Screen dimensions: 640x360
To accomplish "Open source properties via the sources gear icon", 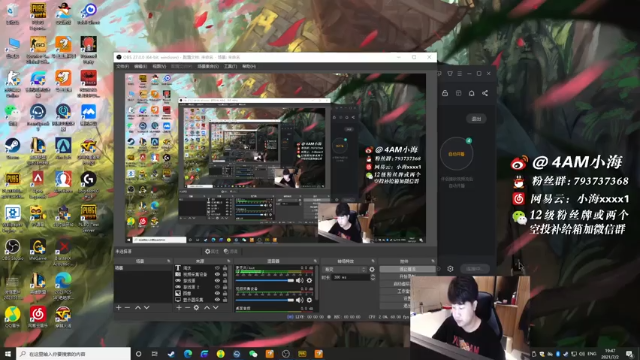I will tap(196, 307).
